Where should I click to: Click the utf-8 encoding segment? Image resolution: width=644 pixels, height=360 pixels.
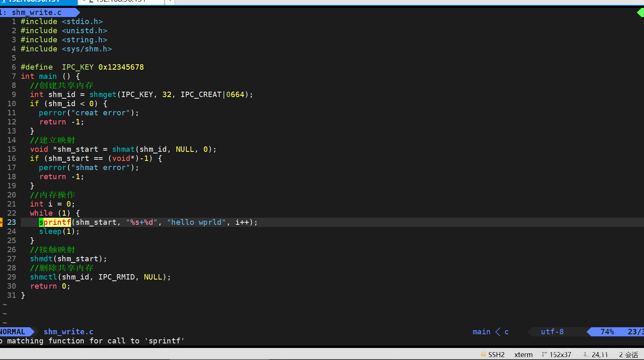tap(552, 332)
